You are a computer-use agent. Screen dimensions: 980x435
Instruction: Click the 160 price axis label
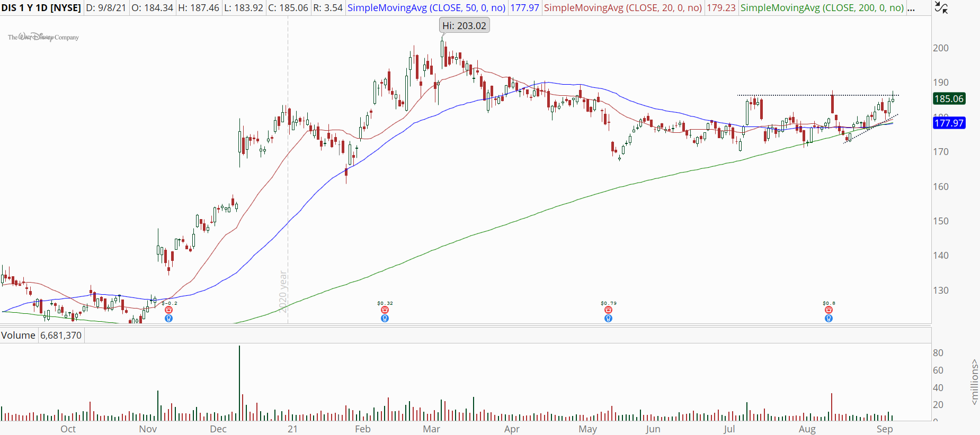pos(941,187)
